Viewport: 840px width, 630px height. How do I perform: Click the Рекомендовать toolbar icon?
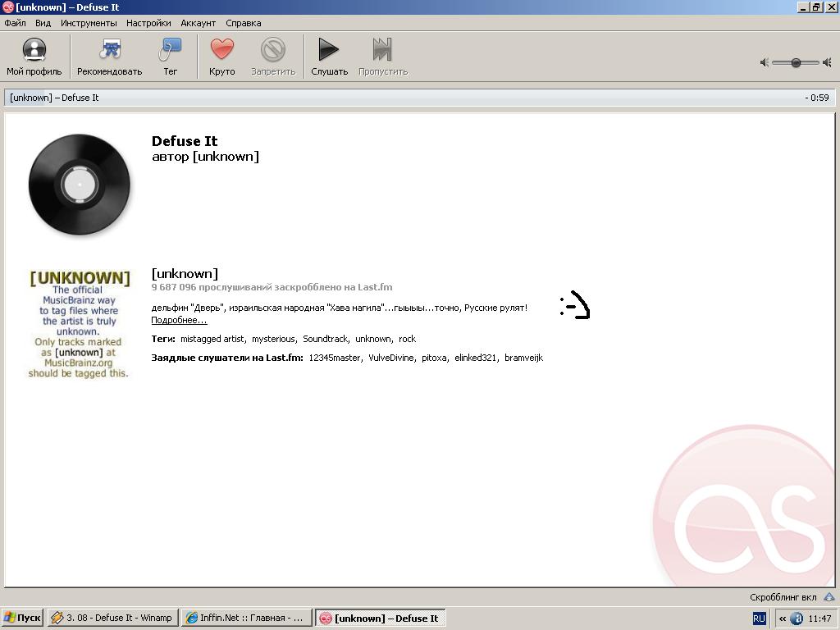pos(109,57)
